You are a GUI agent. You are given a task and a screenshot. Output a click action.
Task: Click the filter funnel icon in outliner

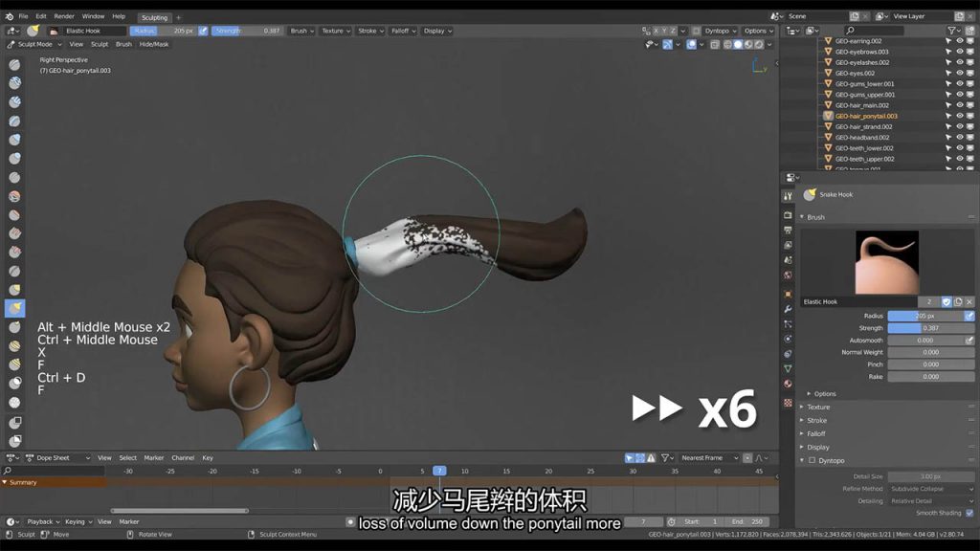pyautogui.click(x=952, y=30)
